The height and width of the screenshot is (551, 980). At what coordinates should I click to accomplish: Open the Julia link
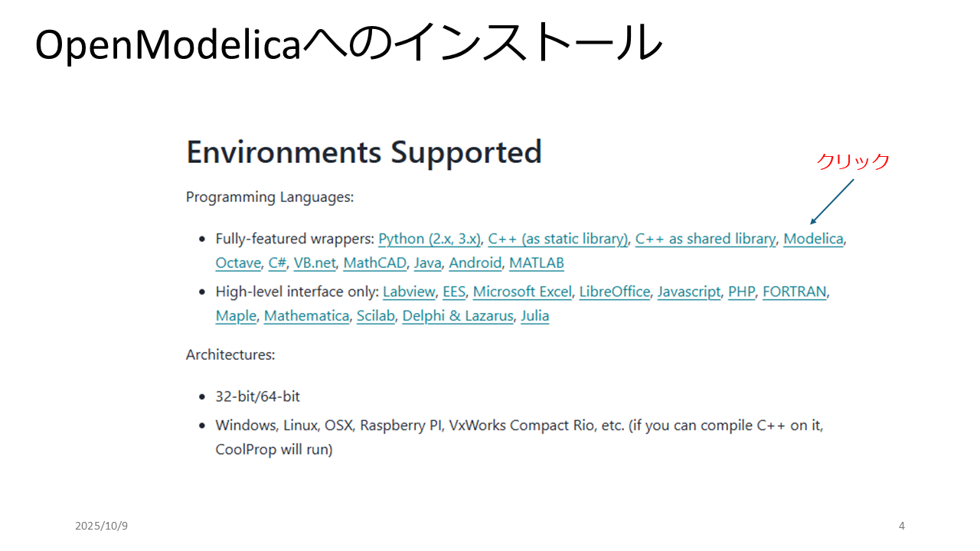point(534,316)
